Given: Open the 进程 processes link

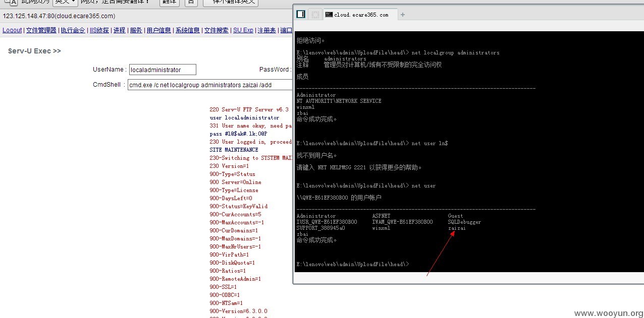Looking at the screenshot, I should click(x=120, y=30).
